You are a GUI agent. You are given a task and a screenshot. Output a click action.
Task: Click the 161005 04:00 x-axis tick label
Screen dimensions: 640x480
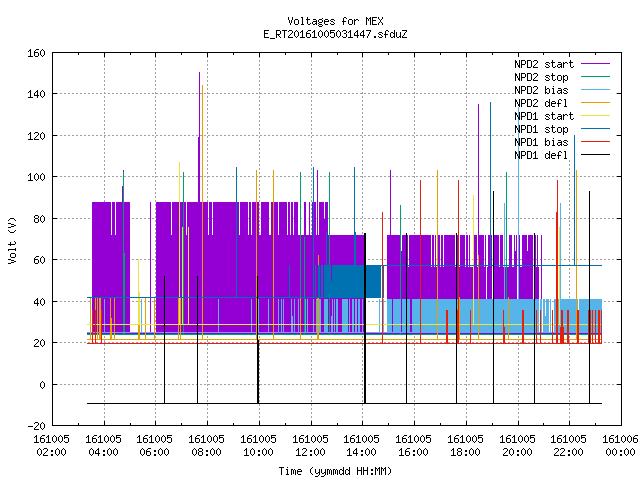pyautogui.click(x=103, y=446)
